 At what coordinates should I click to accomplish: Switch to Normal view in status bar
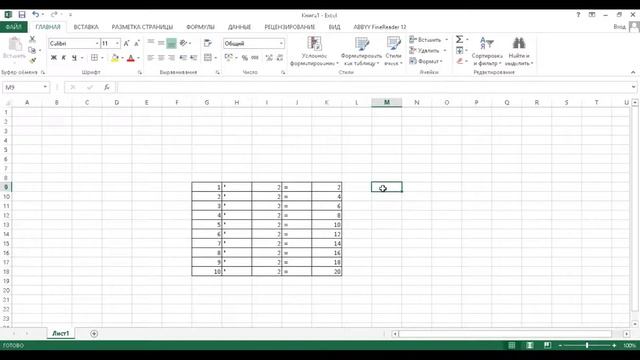pos(512,345)
